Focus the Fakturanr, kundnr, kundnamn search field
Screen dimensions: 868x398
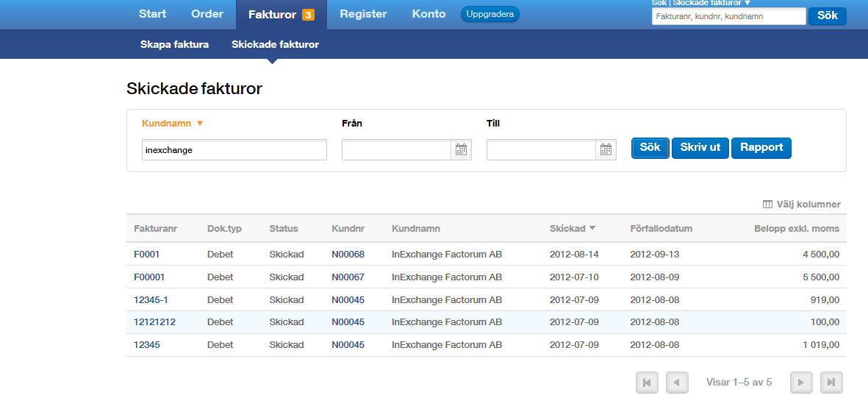[728, 17]
